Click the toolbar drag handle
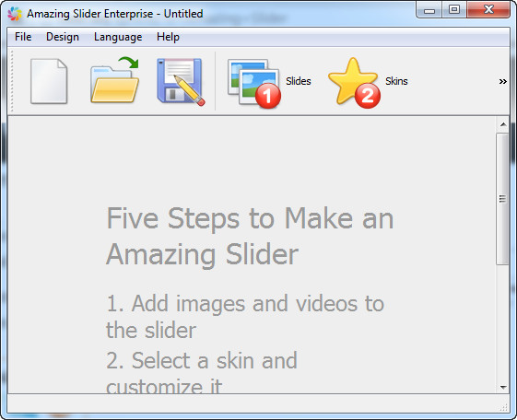 (x=12, y=81)
